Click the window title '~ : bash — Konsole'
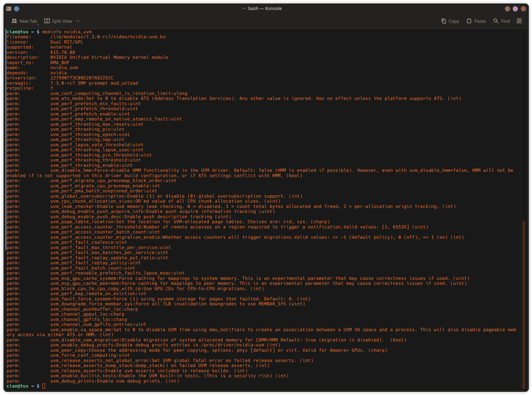This screenshot has height=395, width=532. tap(262, 8)
